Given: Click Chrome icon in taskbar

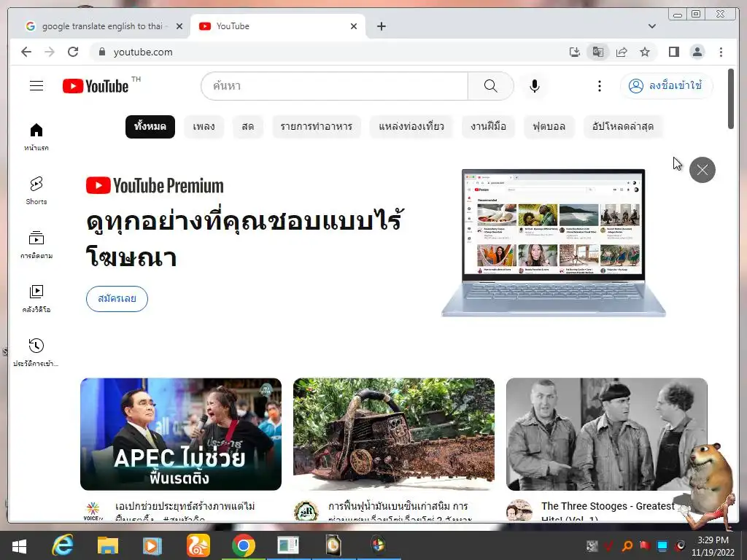Looking at the screenshot, I should 243,545.
